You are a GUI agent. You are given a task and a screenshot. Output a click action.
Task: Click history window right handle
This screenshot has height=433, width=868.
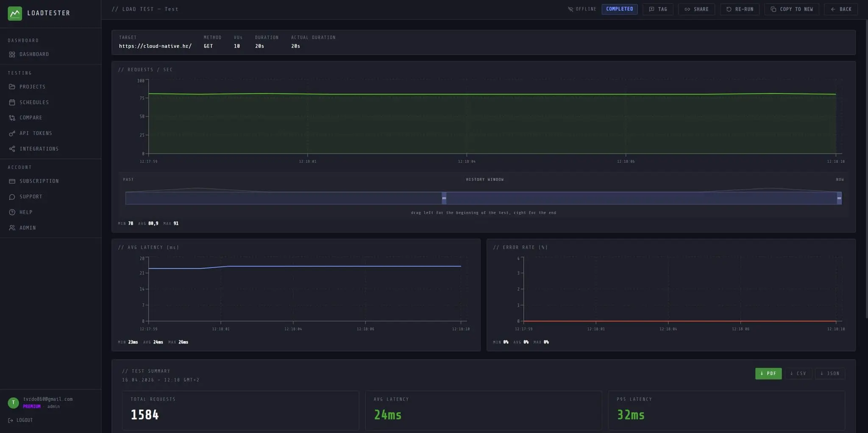point(839,198)
